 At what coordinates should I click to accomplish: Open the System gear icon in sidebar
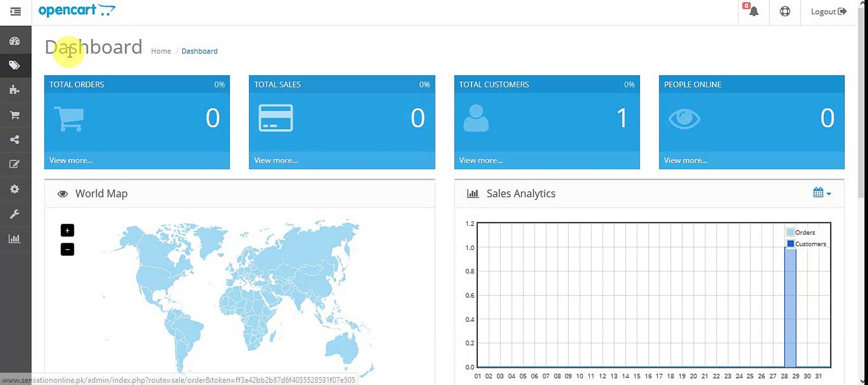[15, 189]
